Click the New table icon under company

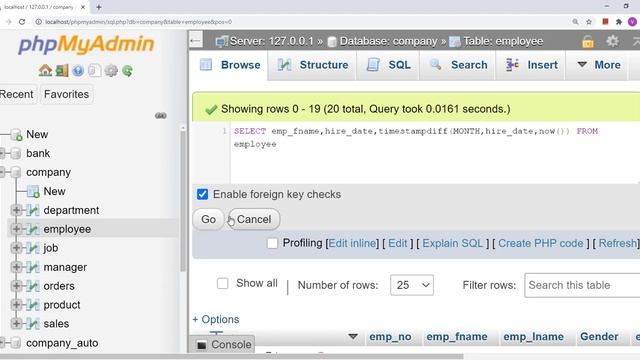point(33,191)
